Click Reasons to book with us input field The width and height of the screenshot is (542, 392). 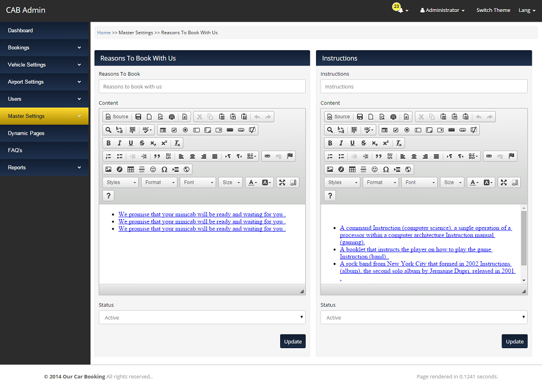(x=202, y=86)
